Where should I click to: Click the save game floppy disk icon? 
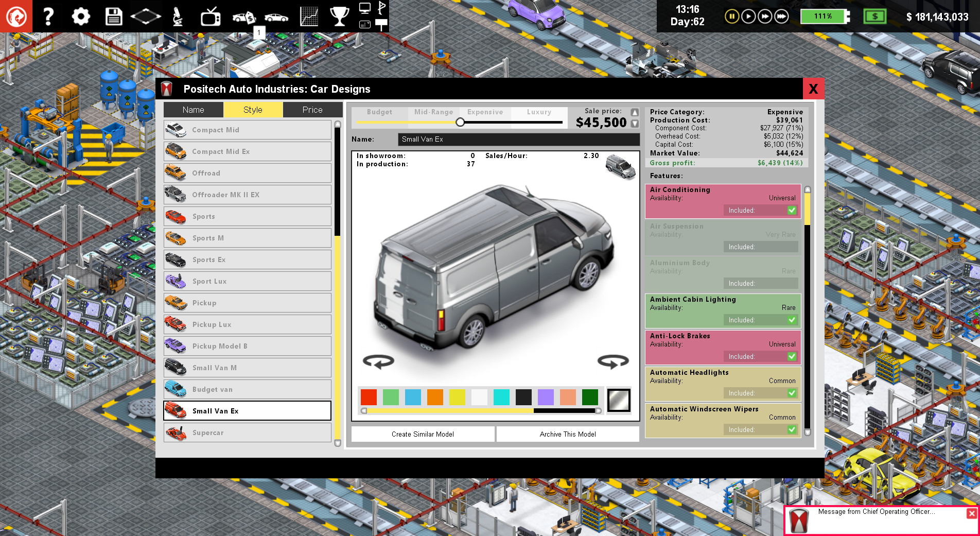coord(113,16)
